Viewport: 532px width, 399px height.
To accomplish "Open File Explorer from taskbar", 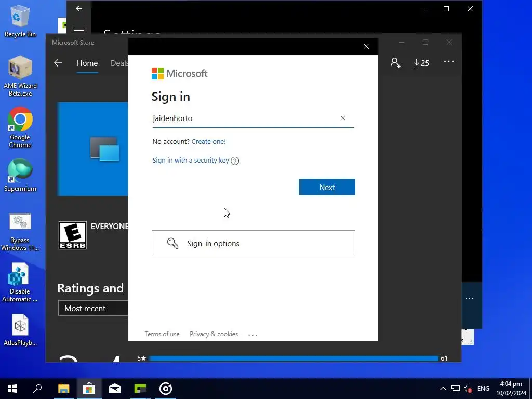I will 63,389.
